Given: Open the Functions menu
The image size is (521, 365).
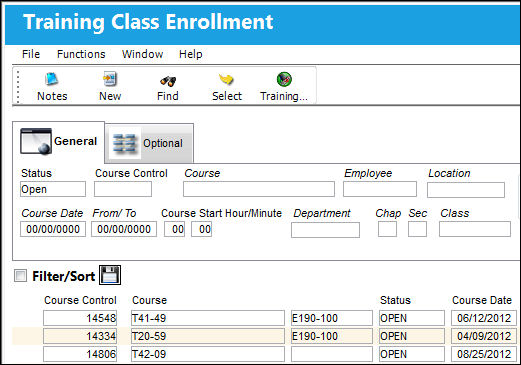Looking at the screenshot, I should click(x=81, y=54).
